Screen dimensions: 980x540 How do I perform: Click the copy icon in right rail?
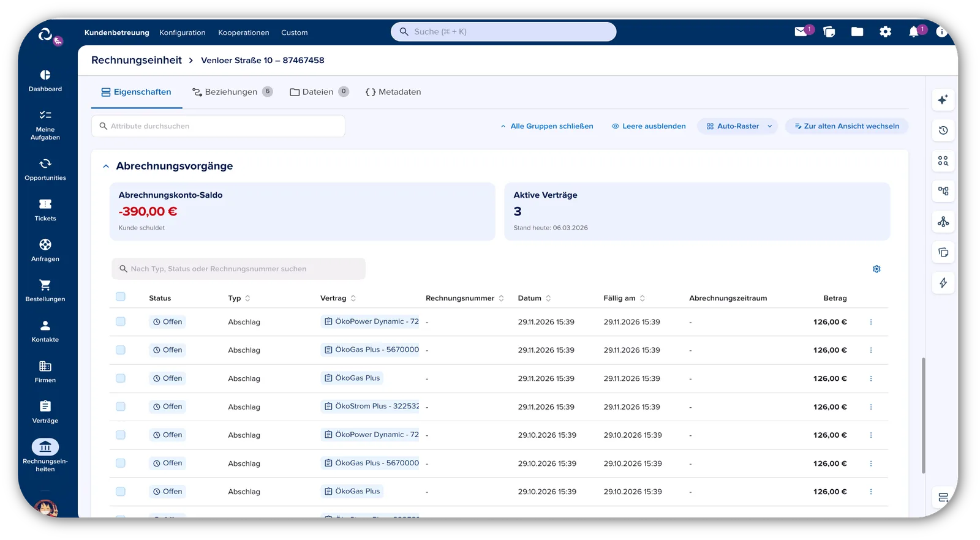(943, 252)
